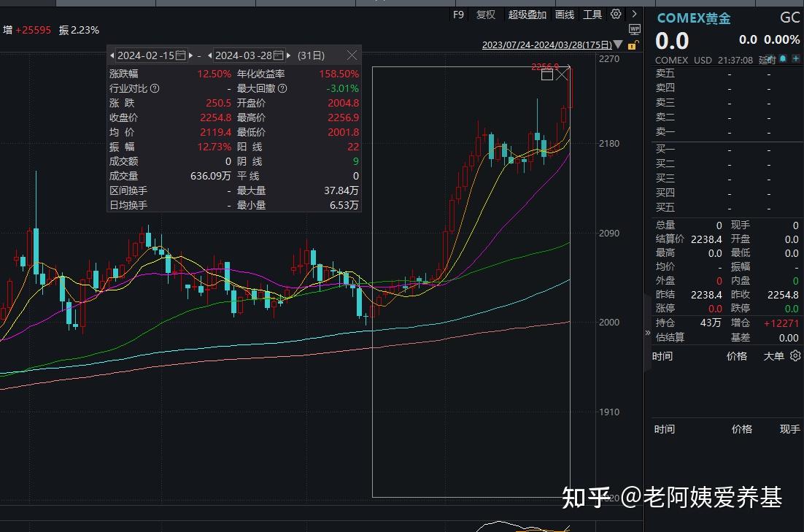Toggle 复权 price adjustment mode
The width and height of the screenshot is (804, 532).
pos(485,14)
